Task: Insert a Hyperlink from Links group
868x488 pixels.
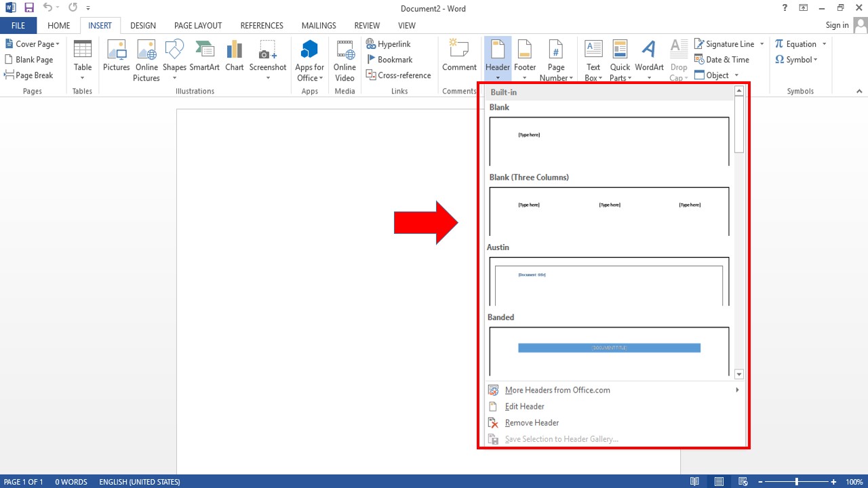Action: pyautogui.click(x=389, y=44)
